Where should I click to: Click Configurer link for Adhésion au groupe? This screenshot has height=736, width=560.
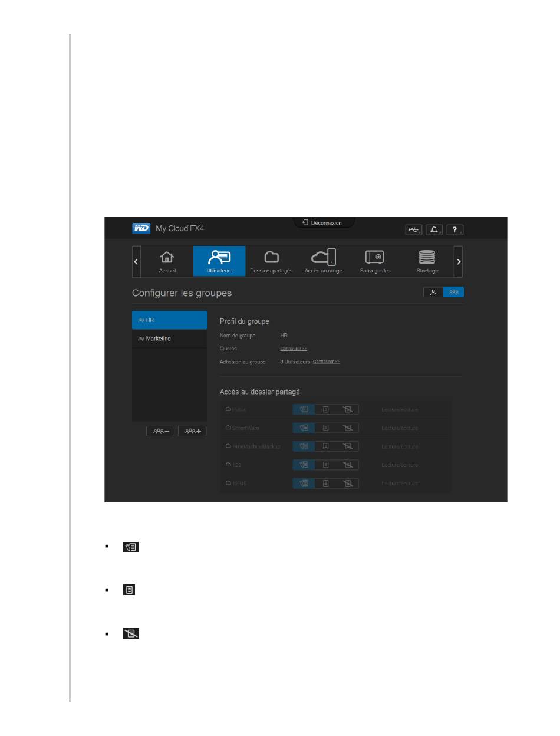pos(326,362)
